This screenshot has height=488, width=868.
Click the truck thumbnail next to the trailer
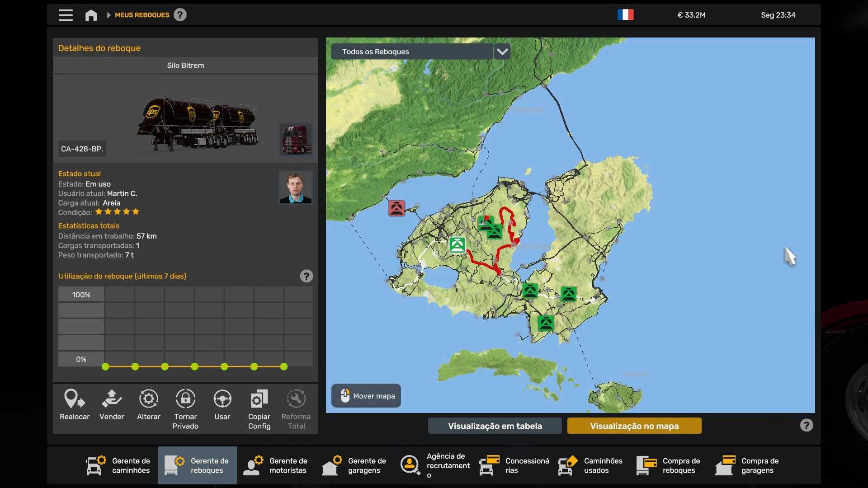click(296, 139)
